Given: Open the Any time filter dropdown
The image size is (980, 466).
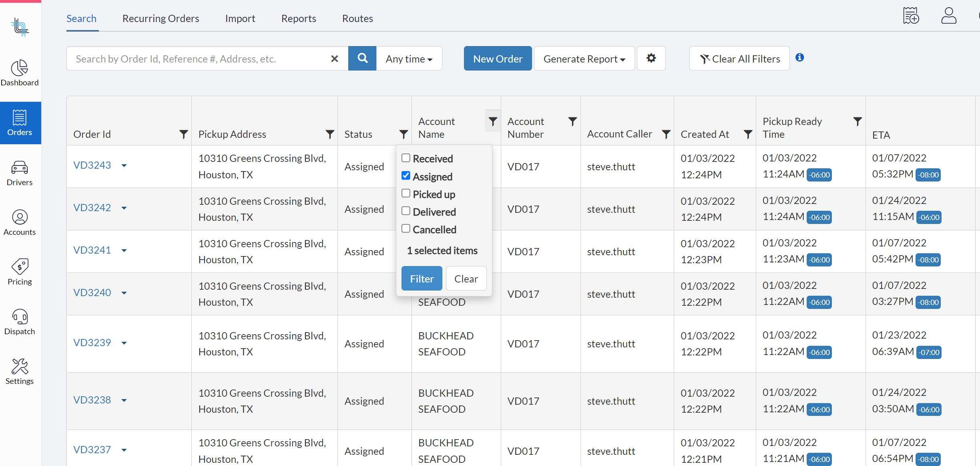Looking at the screenshot, I should click(x=410, y=58).
